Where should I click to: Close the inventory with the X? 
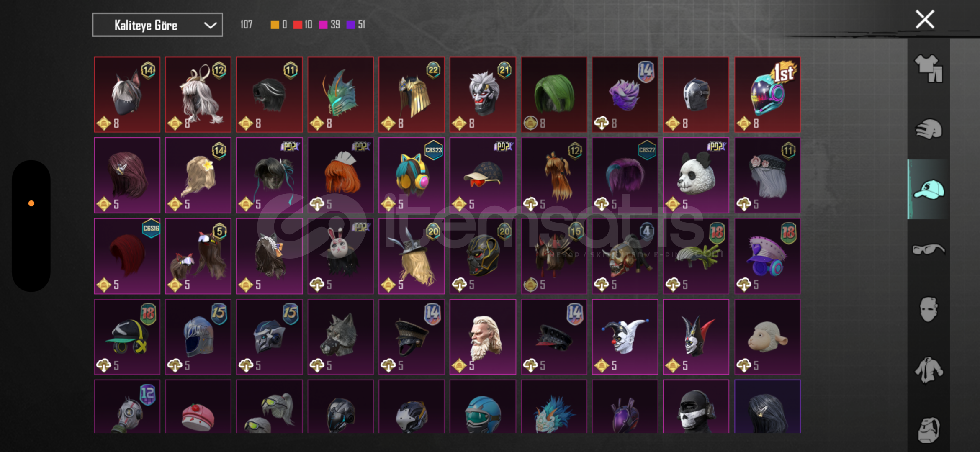(925, 19)
